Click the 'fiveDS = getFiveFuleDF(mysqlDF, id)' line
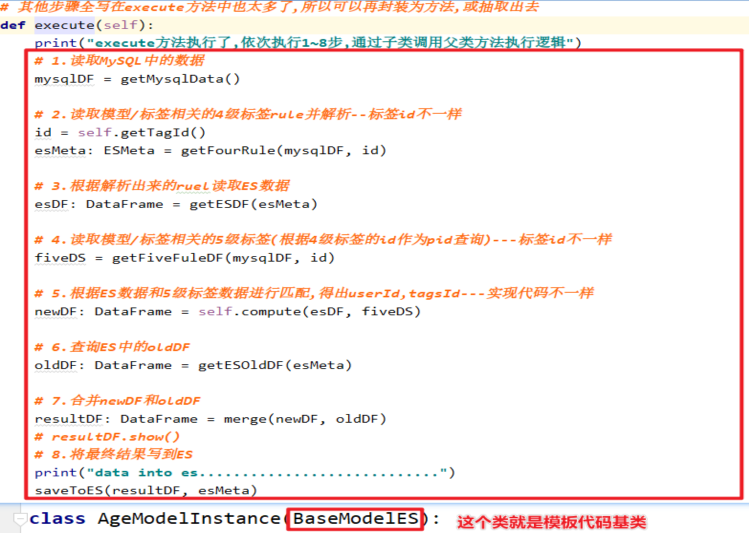749x533 pixels. pos(184,258)
